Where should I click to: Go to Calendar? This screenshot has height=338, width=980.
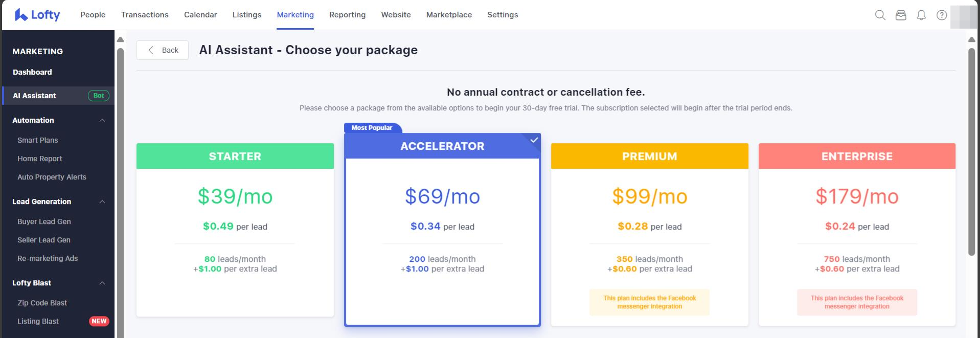point(200,15)
